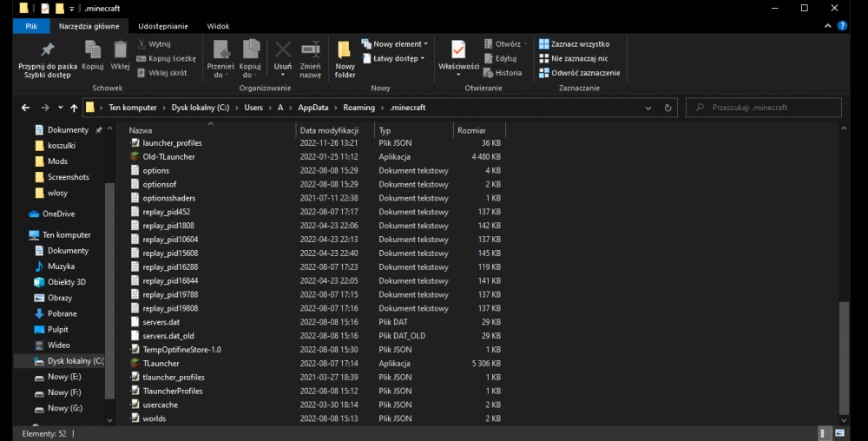This screenshot has height=441, width=868.
Task: Delete the selection with the Usuń icon
Action: (x=283, y=50)
